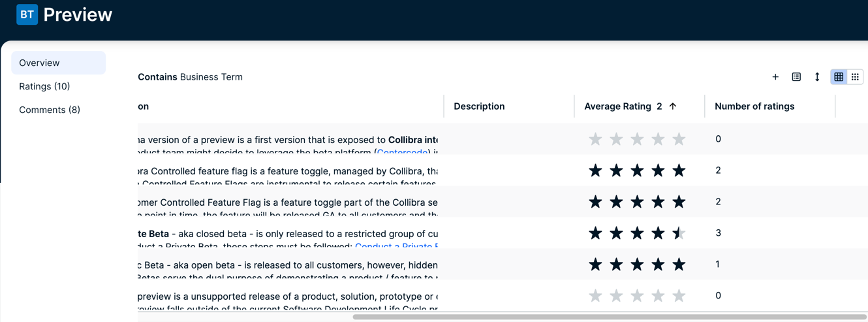Click the plus icon to add a relation
This screenshot has height=322, width=868.
(x=775, y=77)
